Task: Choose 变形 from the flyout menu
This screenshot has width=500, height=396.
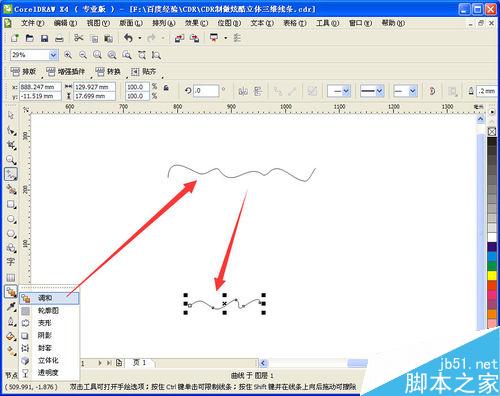Action: coord(49,323)
